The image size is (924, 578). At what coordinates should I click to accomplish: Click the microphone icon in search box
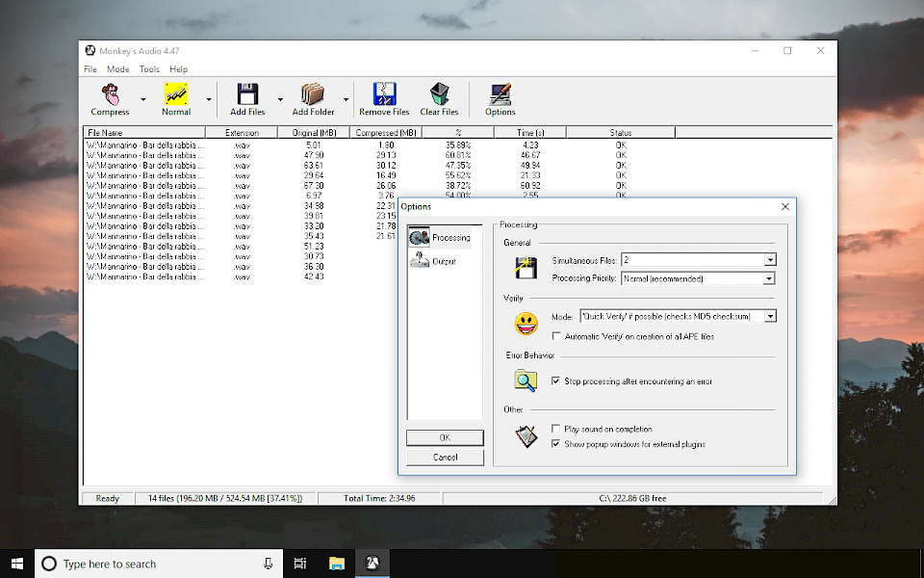pos(269,564)
